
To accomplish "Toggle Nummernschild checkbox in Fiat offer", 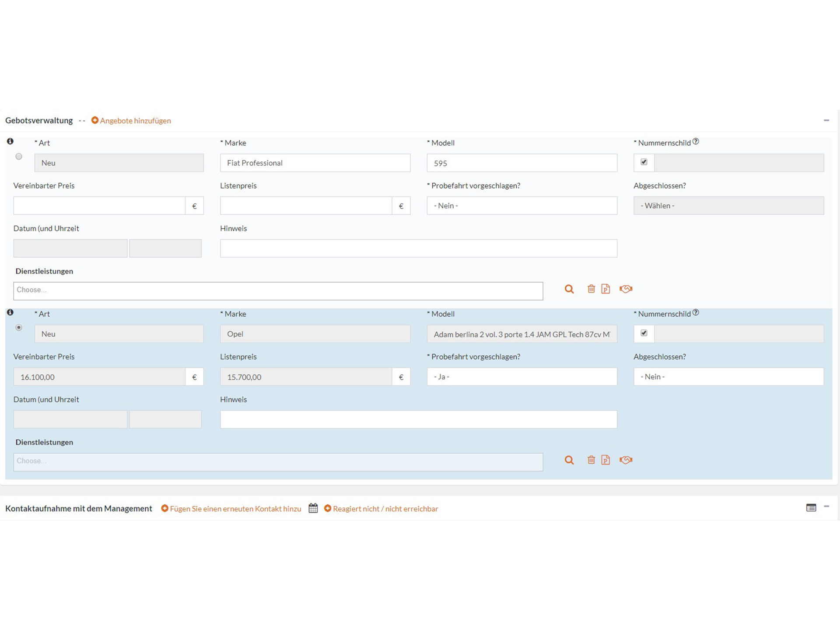I will coord(644,162).
